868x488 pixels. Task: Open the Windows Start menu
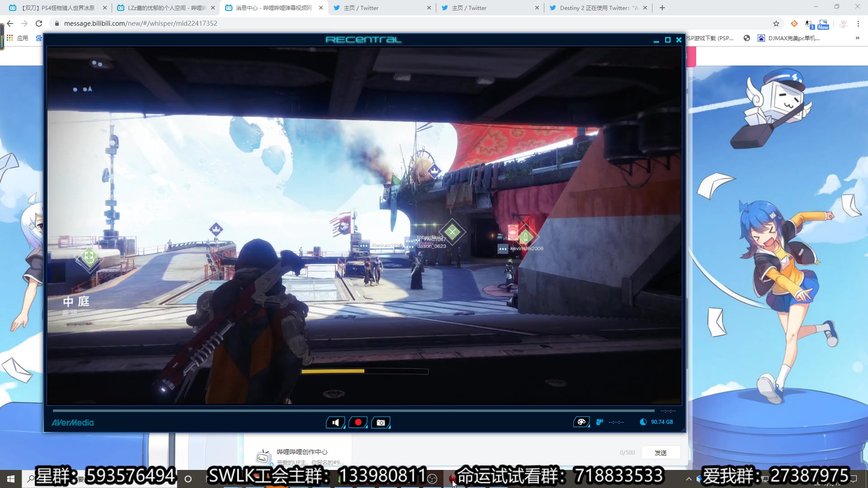11,479
